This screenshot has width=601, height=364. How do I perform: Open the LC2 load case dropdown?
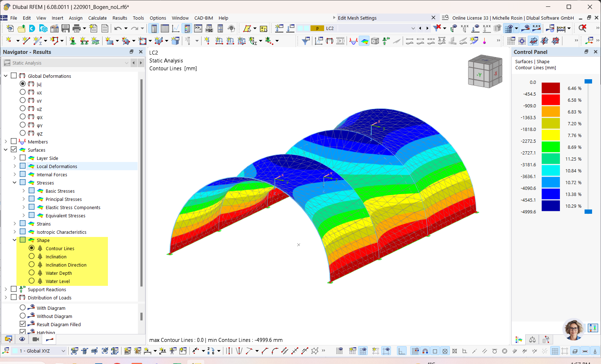click(x=413, y=28)
